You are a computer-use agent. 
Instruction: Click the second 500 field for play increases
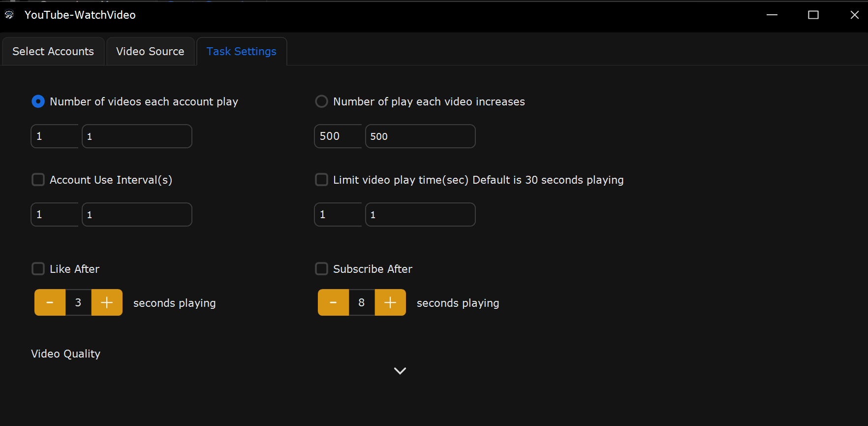(x=420, y=136)
